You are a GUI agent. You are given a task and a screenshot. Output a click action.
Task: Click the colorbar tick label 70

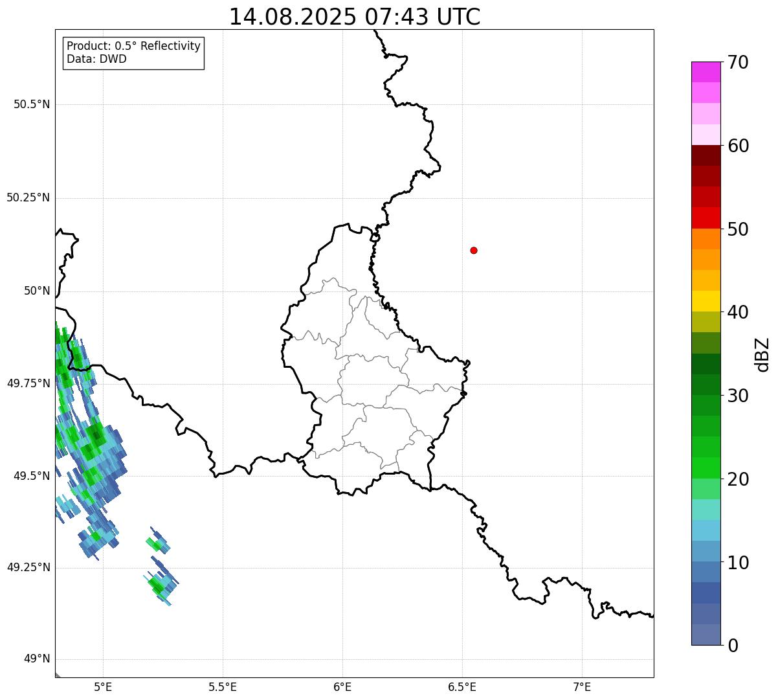(x=738, y=62)
